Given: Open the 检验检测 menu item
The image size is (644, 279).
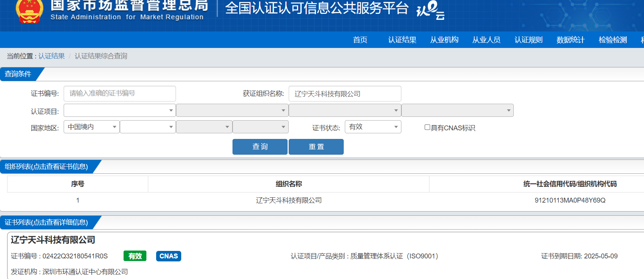Looking at the screenshot, I should click(x=613, y=40).
